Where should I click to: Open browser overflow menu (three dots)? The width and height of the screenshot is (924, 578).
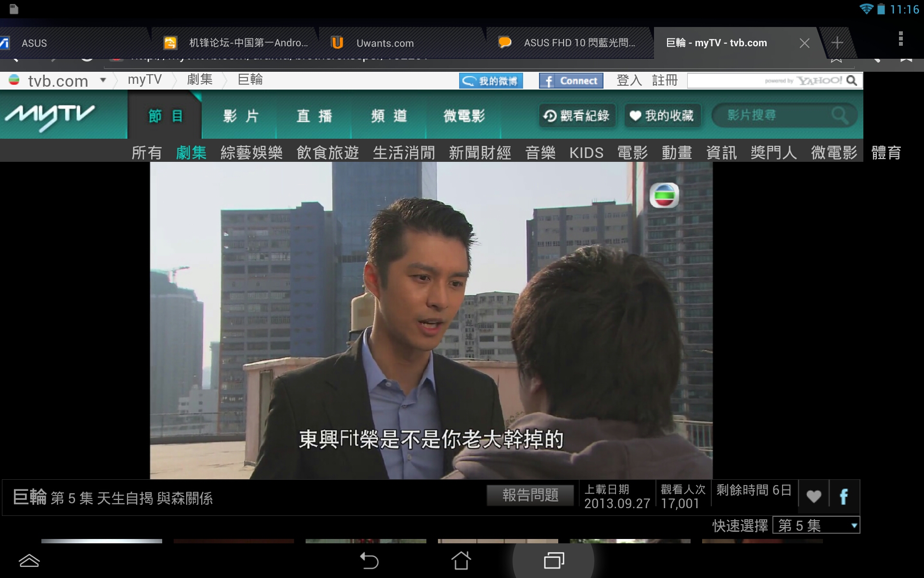click(900, 39)
